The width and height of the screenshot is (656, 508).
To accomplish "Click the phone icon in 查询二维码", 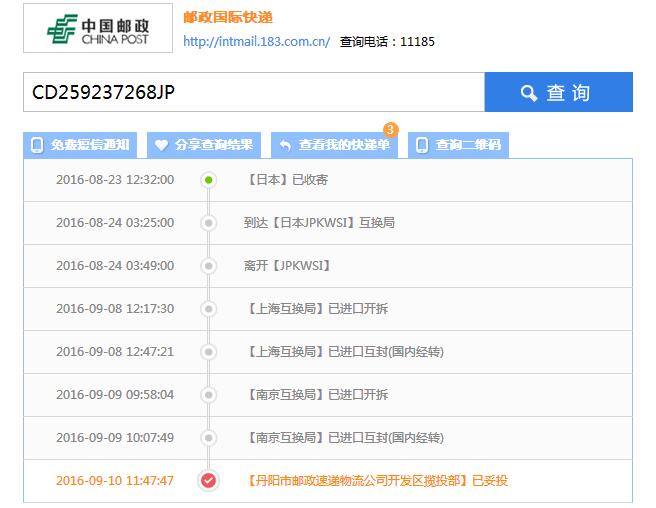I will pyautogui.click(x=422, y=145).
